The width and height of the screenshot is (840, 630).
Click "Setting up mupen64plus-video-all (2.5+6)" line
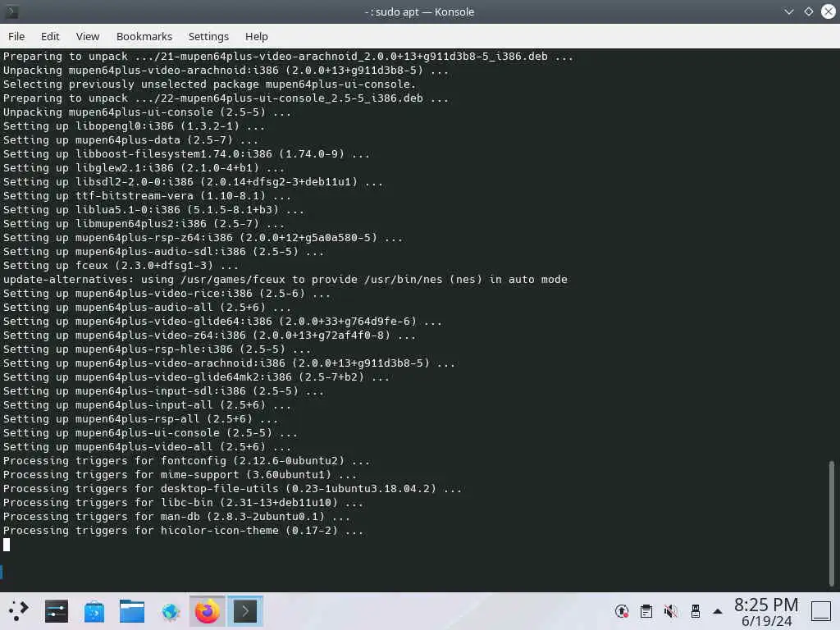(x=148, y=447)
